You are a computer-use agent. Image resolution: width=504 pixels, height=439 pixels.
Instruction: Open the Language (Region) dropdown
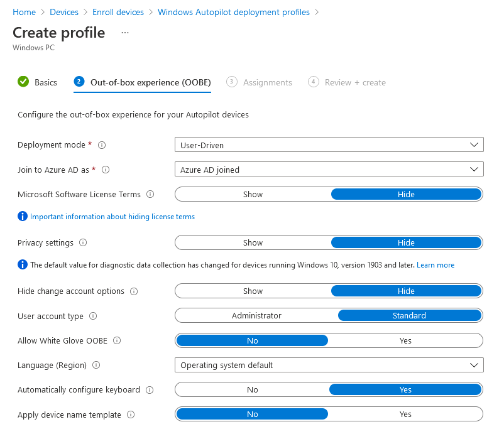pyautogui.click(x=329, y=365)
